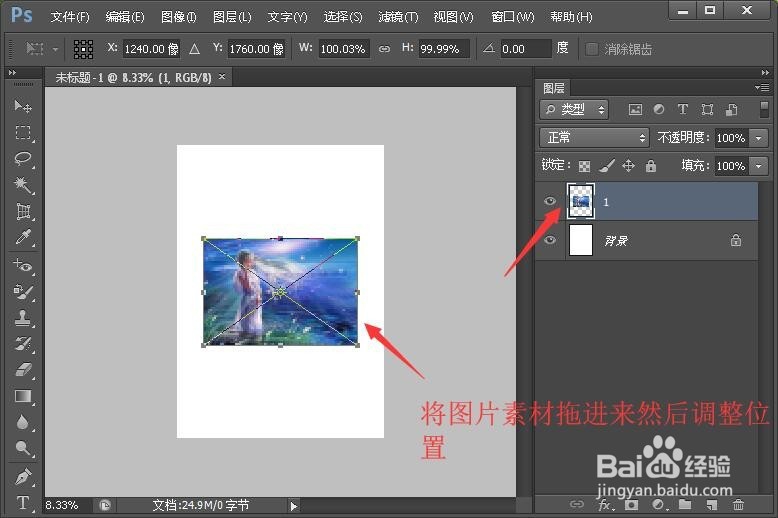The image size is (778, 518).
Task: Open the 填充 fill slider arrow
Action: tap(759, 166)
